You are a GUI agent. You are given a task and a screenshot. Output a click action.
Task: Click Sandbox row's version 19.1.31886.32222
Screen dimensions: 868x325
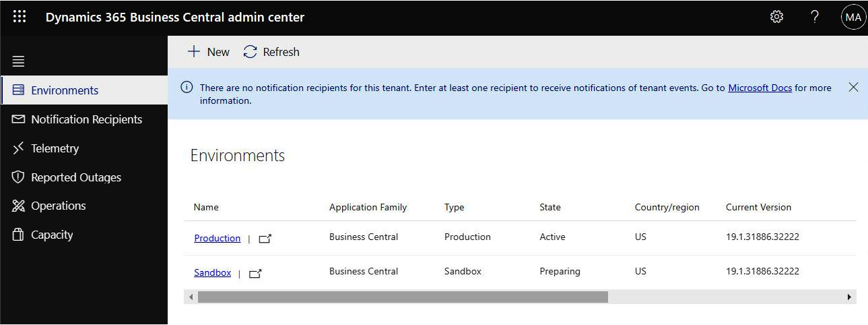point(762,271)
